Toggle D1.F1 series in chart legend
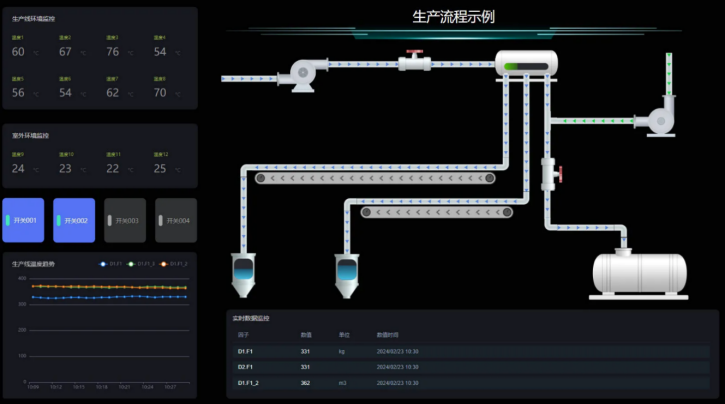725x404 pixels. pyautogui.click(x=111, y=264)
